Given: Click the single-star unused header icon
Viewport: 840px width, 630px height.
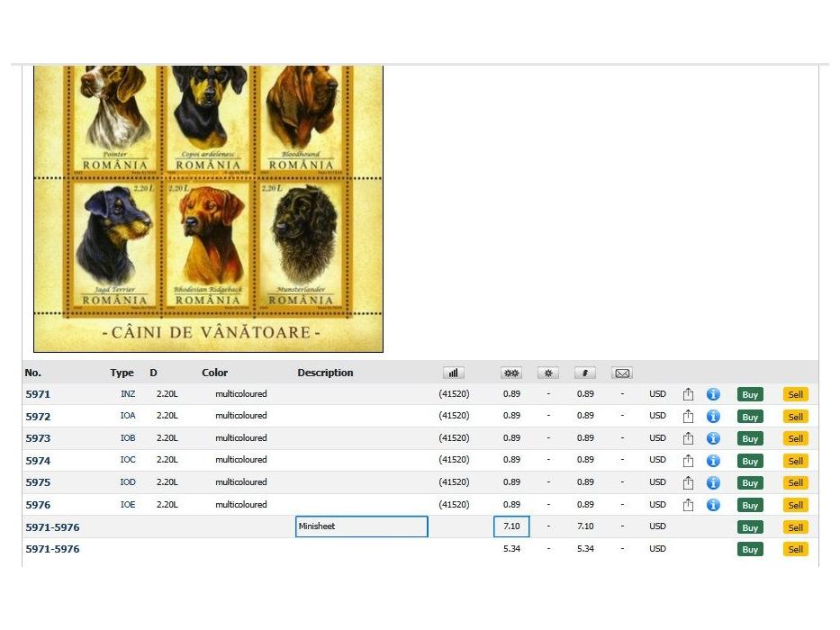Looking at the screenshot, I should point(548,373).
